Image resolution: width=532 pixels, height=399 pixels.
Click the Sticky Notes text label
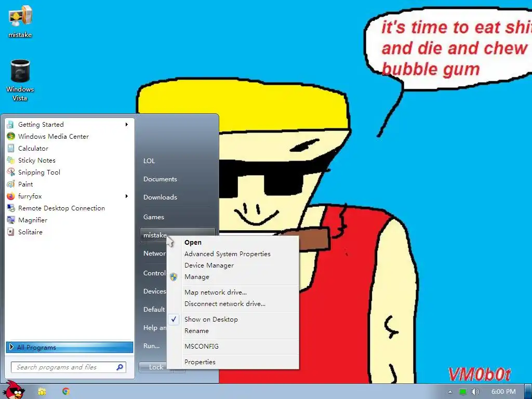[37, 160]
